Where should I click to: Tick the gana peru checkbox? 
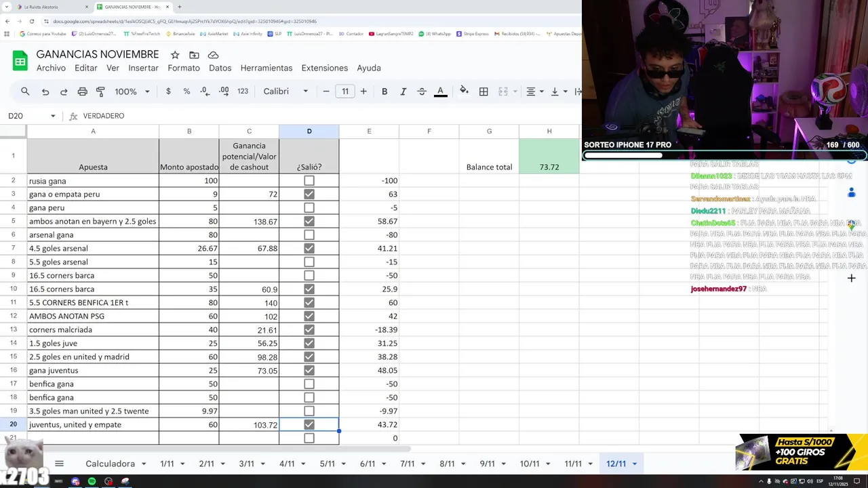pos(309,208)
